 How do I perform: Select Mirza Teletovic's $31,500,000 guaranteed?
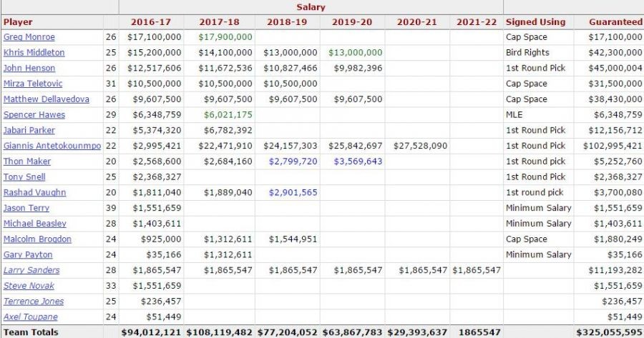[x=615, y=84]
